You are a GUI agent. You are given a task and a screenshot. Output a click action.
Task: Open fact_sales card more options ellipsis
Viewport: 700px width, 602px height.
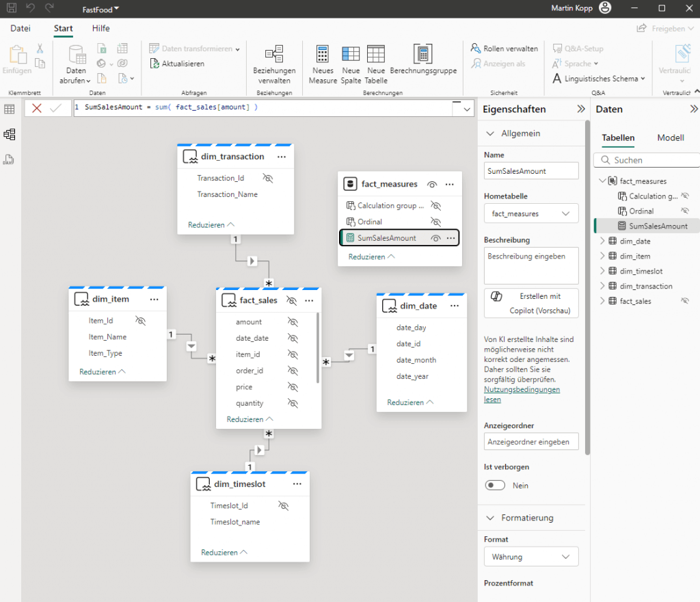coord(310,300)
